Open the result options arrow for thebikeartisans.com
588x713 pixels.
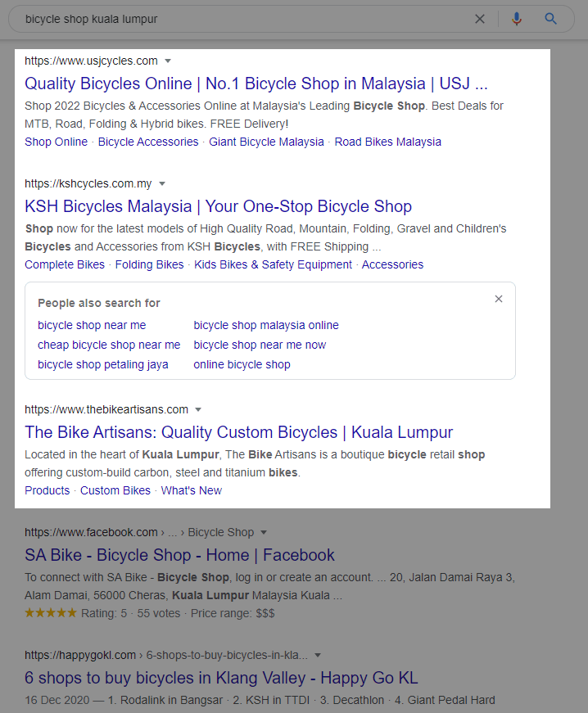[197, 409]
